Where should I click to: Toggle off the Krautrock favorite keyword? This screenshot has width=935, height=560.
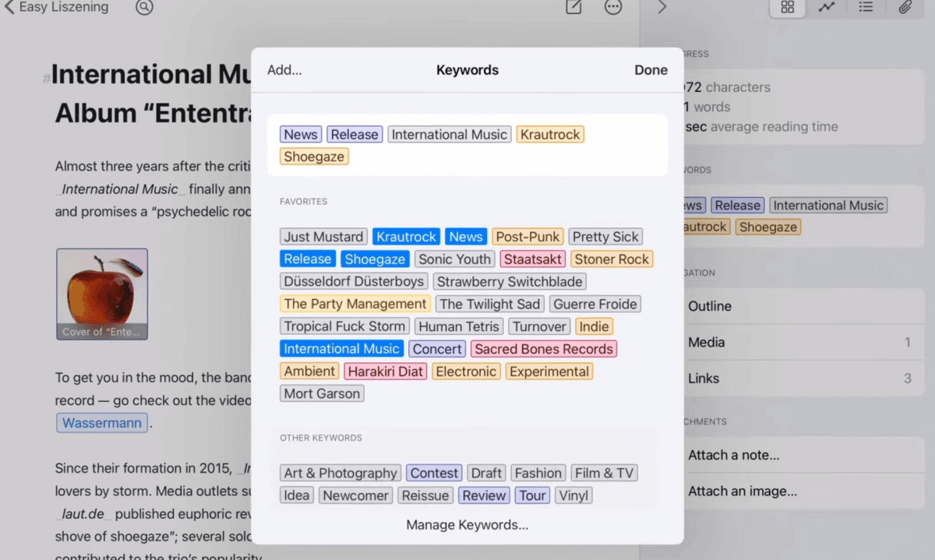406,237
